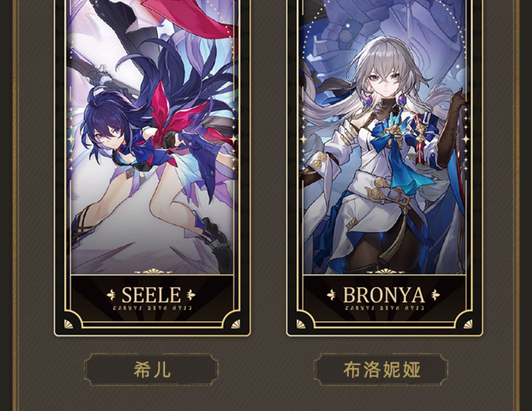The width and height of the screenshot is (532, 411).
Task: Click the Seele character card artwork
Action: pyautogui.click(x=152, y=137)
